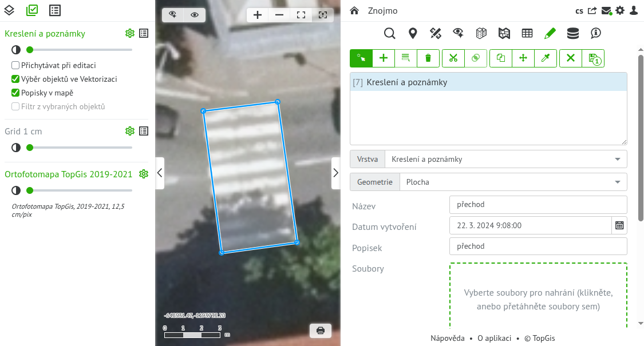Open the location pin tool
The image size is (644, 346).
413,33
